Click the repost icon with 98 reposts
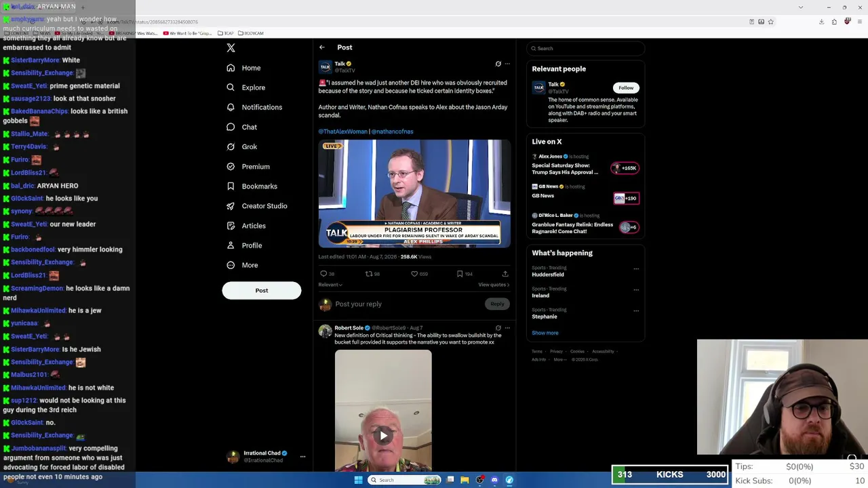Screen dimensions: 868x488 point(369,274)
